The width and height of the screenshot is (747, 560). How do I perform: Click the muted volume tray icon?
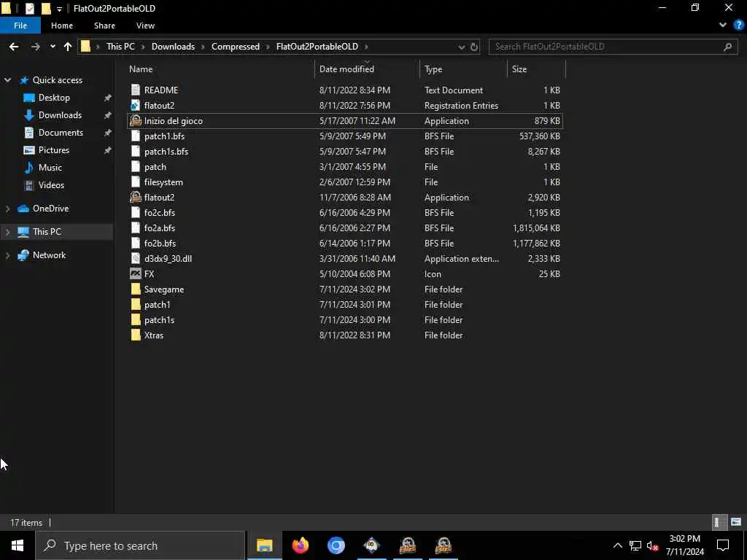tap(652, 545)
